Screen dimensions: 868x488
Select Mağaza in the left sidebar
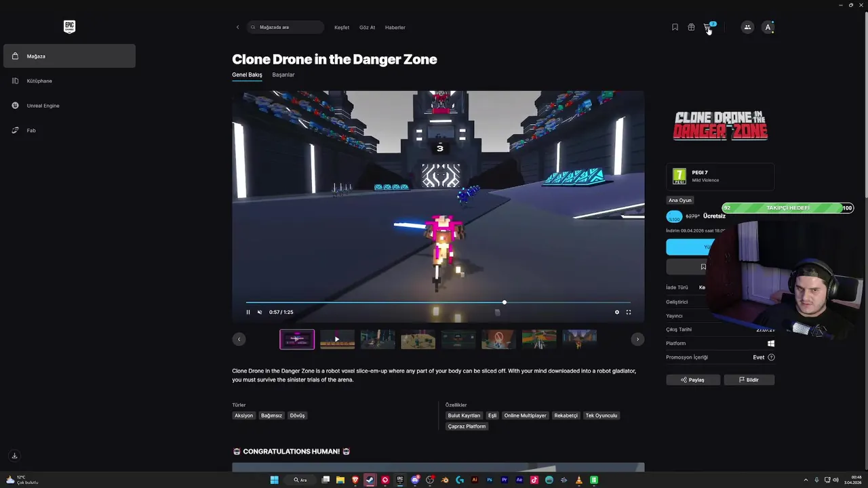click(x=69, y=56)
